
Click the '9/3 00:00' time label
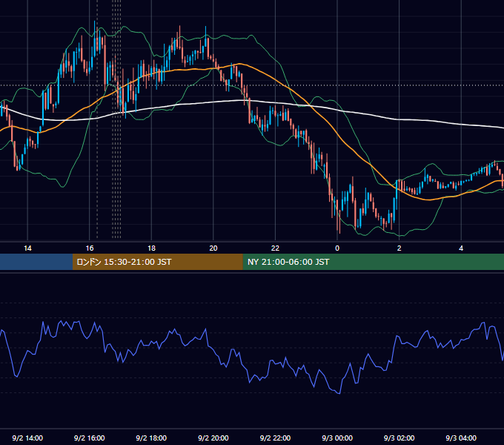[337, 438]
